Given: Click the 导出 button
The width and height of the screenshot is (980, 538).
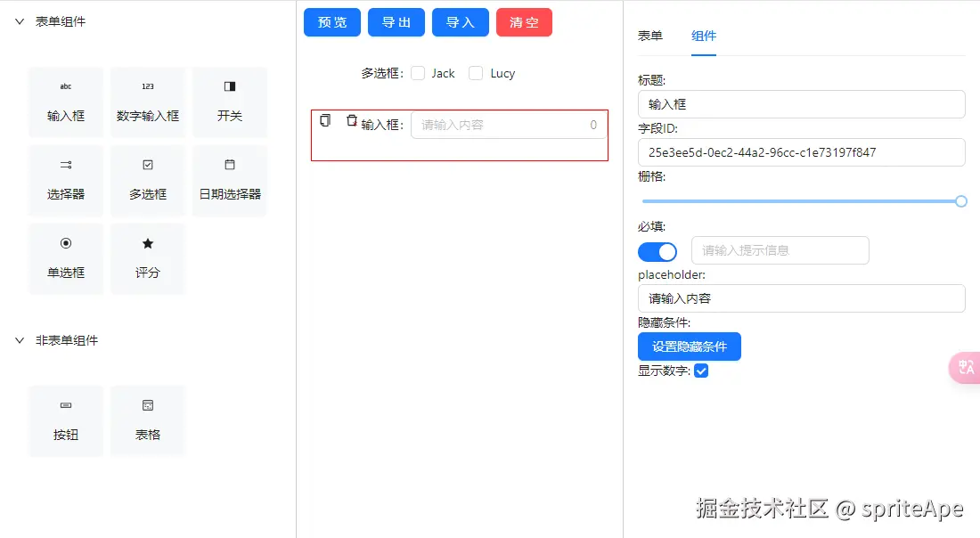Looking at the screenshot, I should pos(396,22).
